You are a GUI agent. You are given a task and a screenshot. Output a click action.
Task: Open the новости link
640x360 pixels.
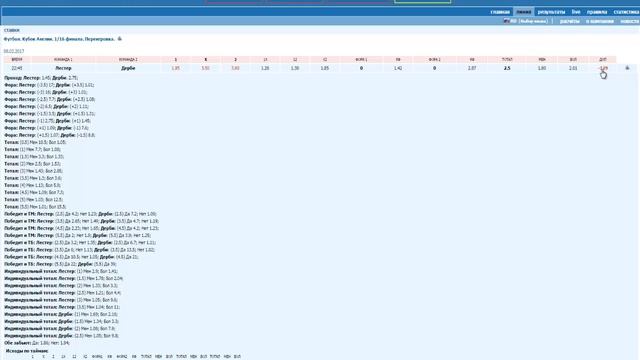pyautogui.click(x=629, y=21)
